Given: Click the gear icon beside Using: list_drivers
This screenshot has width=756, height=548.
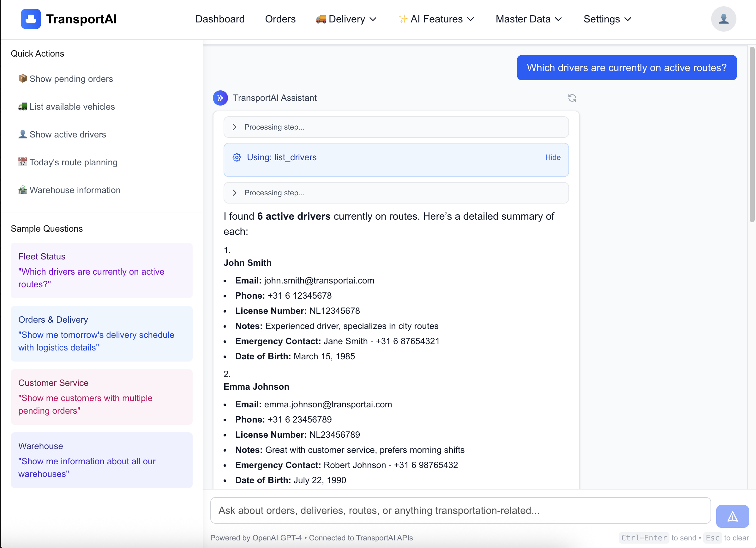Looking at the screenshot, I should pos(237,157).
